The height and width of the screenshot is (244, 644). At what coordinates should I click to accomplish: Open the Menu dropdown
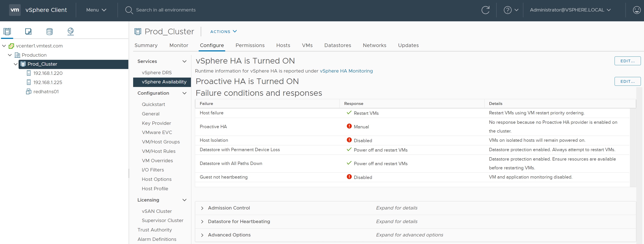(x=96, y=10)
